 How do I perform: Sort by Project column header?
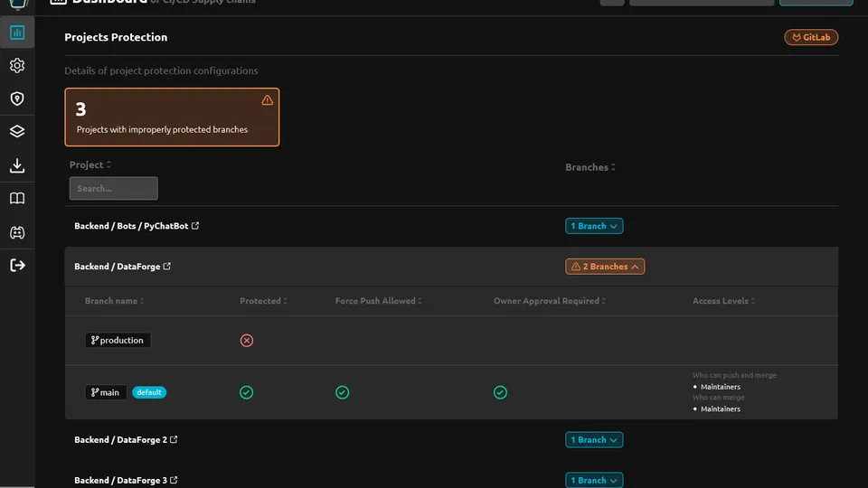point(90,164)
